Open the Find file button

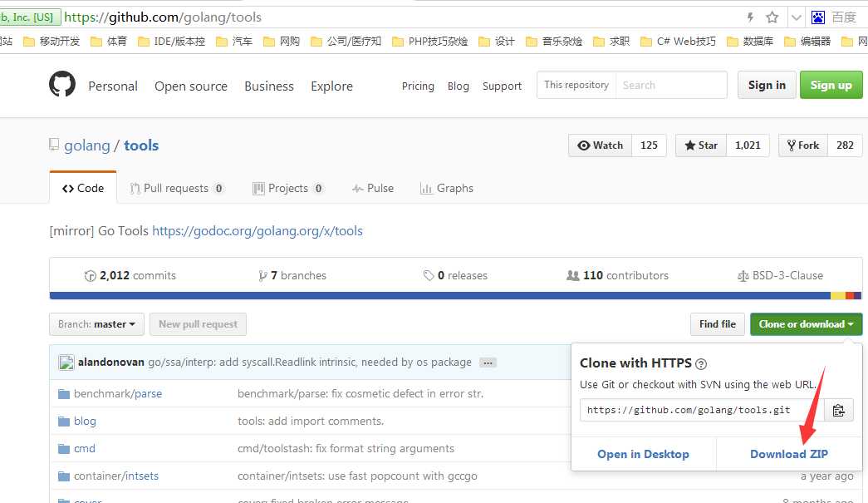718,324
